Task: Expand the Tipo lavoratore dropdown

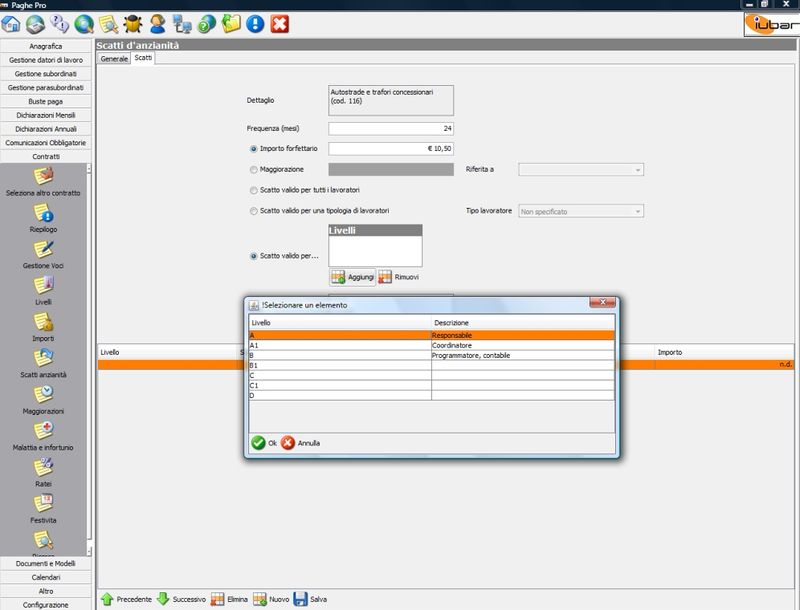Action: click(580, 212)
